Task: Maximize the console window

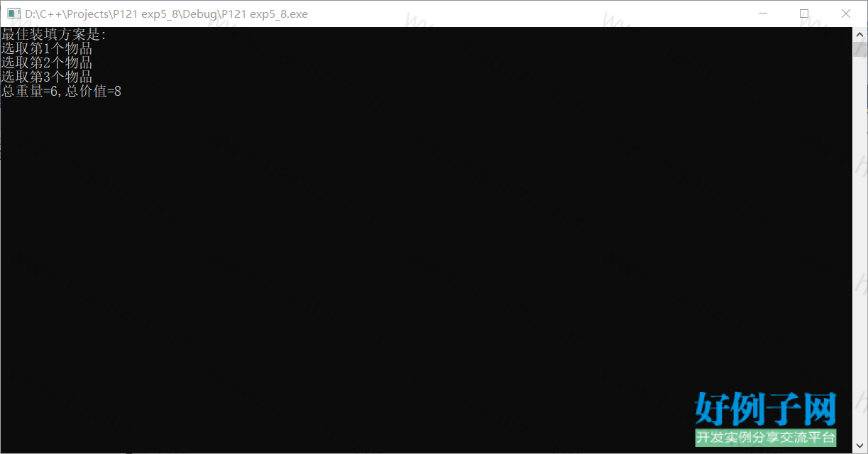Action: pos(804,13)
